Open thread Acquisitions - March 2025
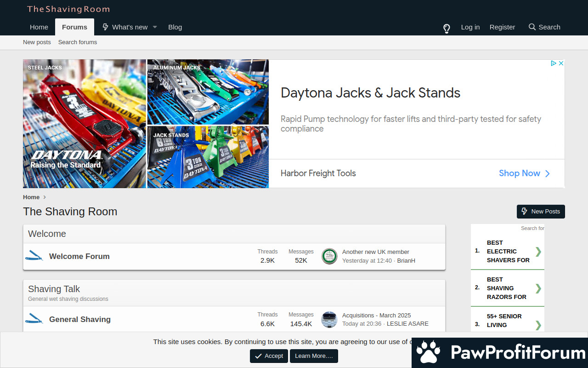Screen dimensions: 588x368 click(377, 316)
